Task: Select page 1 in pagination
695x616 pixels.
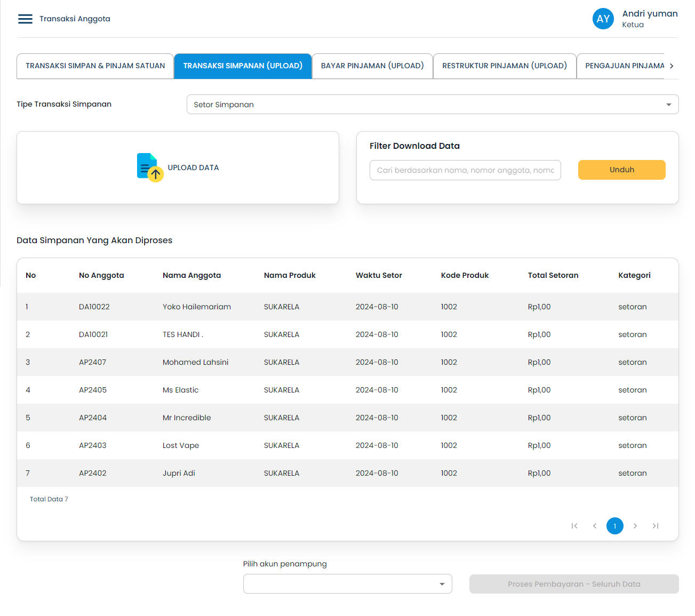Action: coord(615,526)
